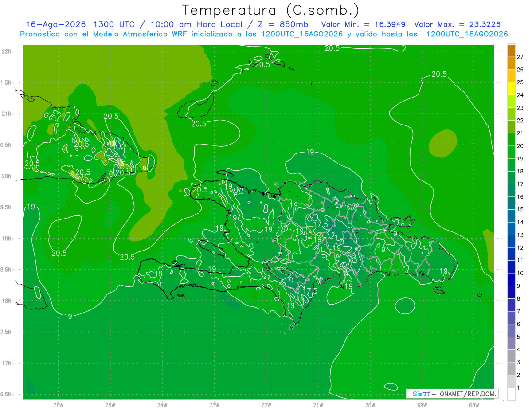The width and height of the screenshot is (532, 411).
Task: Click the colorbar label 23
Action: click(520, 108)
